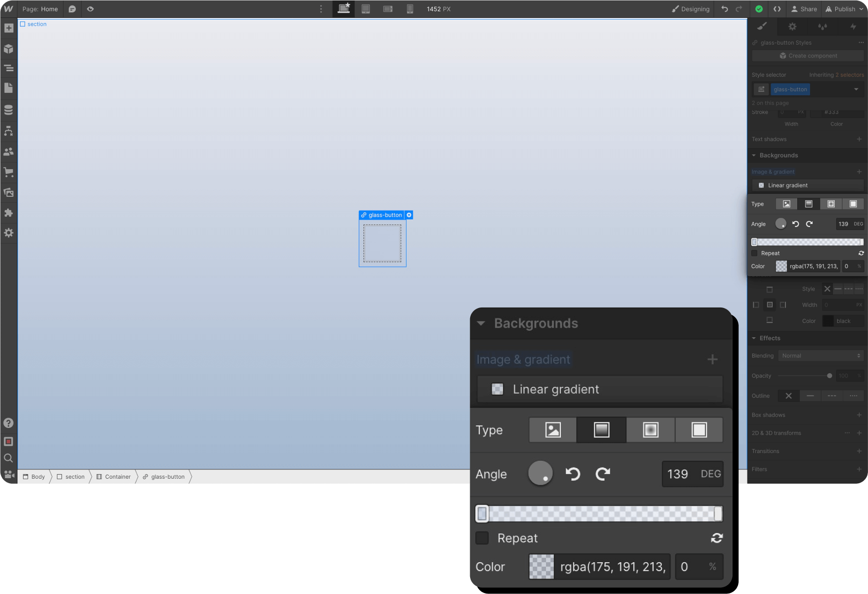868x594 pixels.
Task: Open the Add Elements panel
Action: click(9, 28)
